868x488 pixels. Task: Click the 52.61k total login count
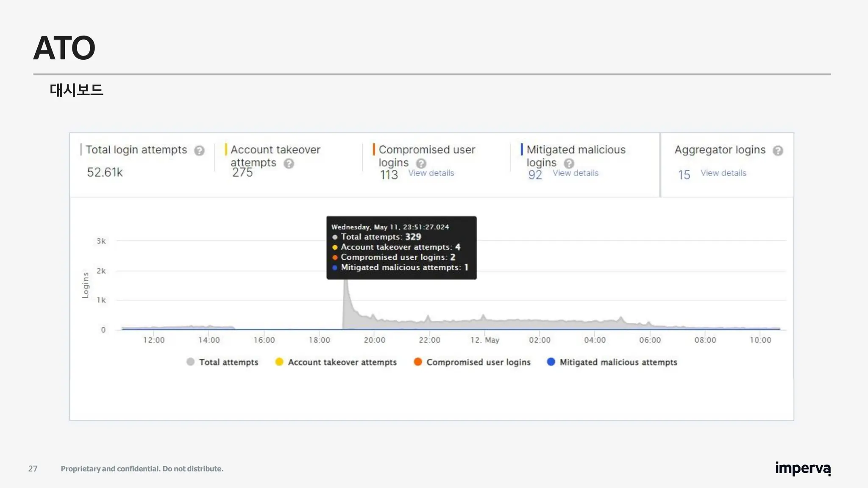coord(105,172)
